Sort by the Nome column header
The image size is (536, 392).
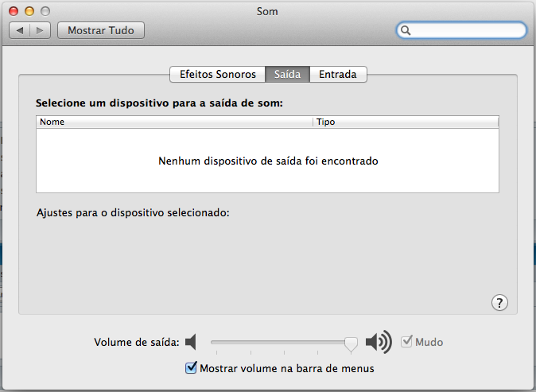click(174, 122)
